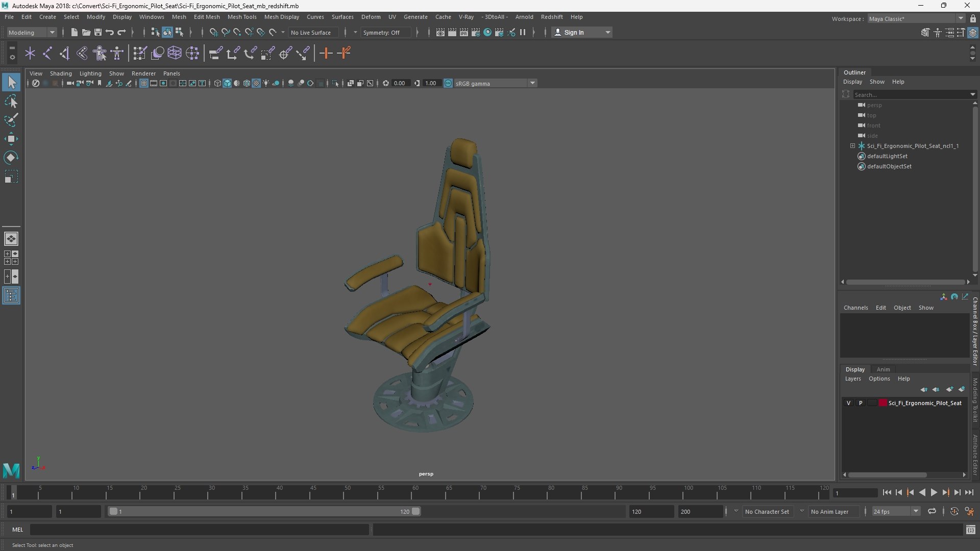
Task: Click the red layer color swatch
Action: click(883, 403)
